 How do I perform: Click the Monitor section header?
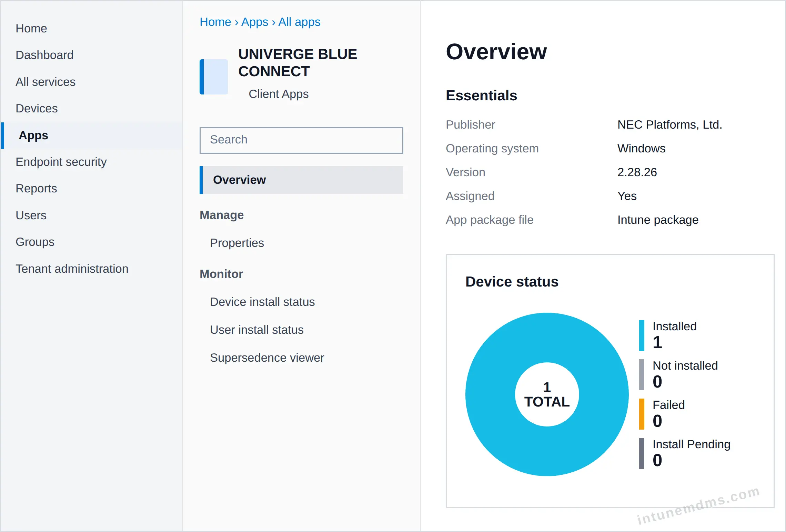[221, 274]
